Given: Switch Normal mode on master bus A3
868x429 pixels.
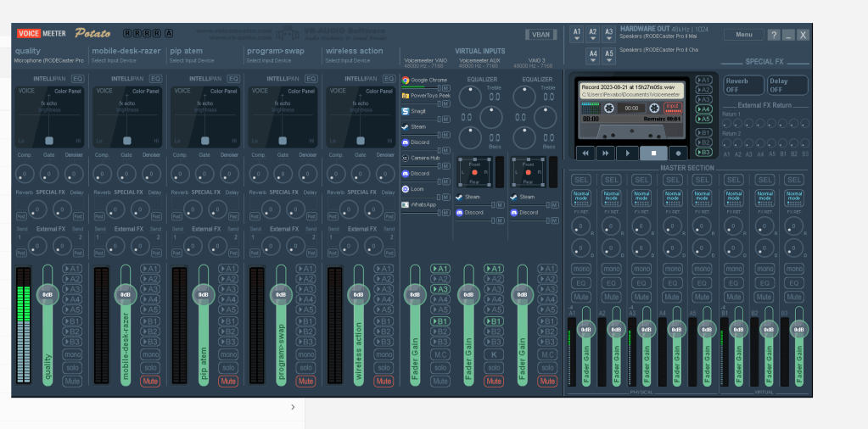Looking at the screenshot, I should 641,198.
